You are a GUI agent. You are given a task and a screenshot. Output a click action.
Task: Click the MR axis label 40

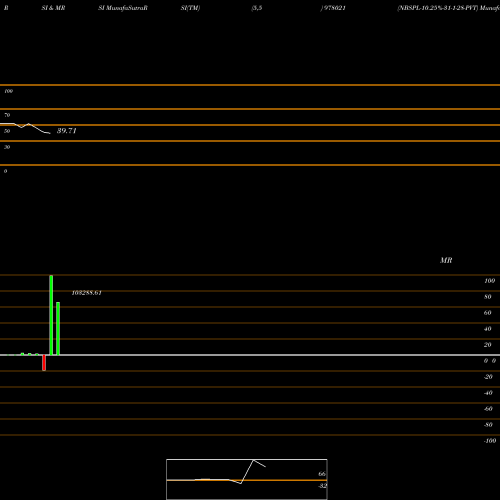coord(488,329)
